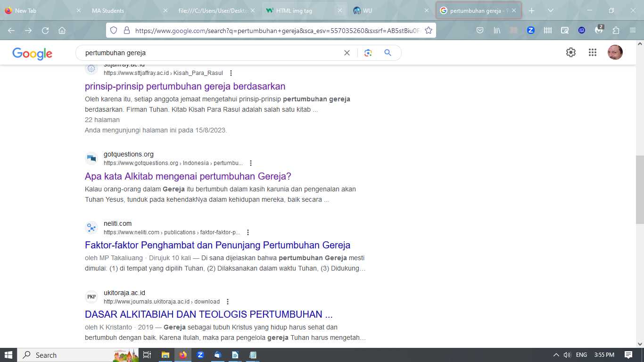Image resolution: width=644 pixels, height=362 pixels.
Task: Go to the Google logo homepage
Action: coord(32,53)
